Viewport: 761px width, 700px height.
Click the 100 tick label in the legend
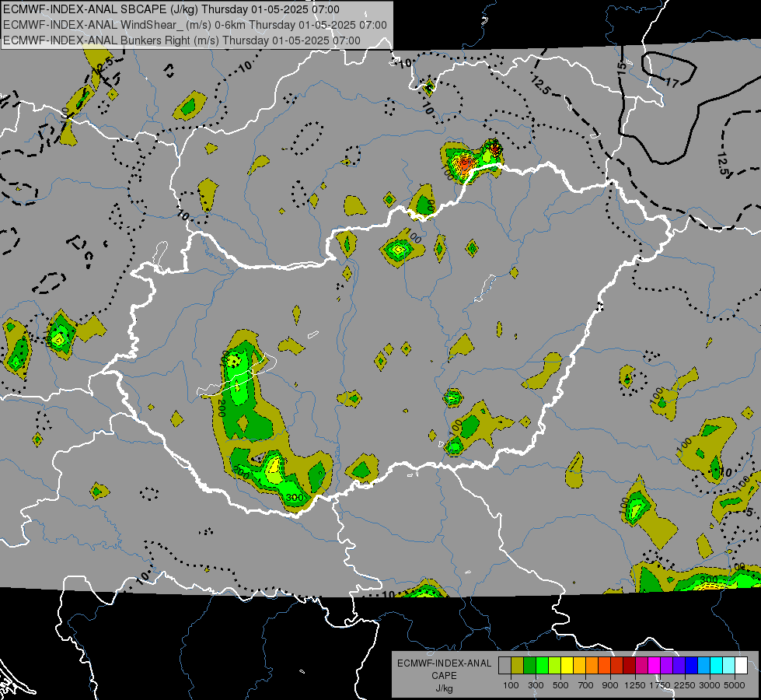pos(511,685)
